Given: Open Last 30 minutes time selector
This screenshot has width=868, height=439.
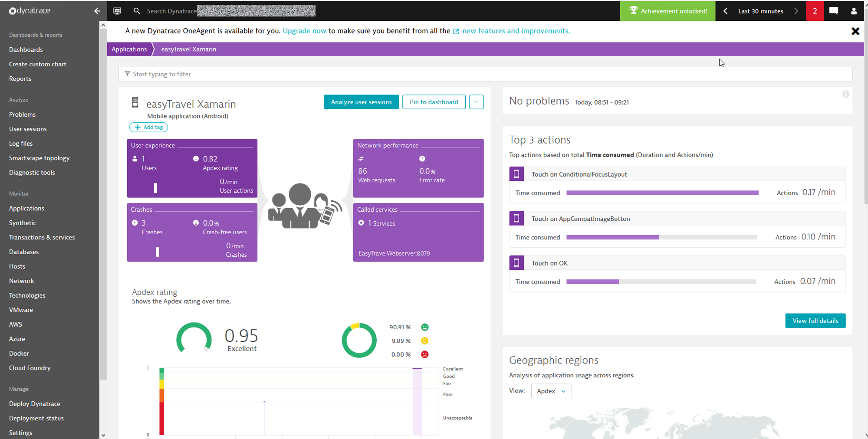Looking at the screenshot, I should click(760, 11).
